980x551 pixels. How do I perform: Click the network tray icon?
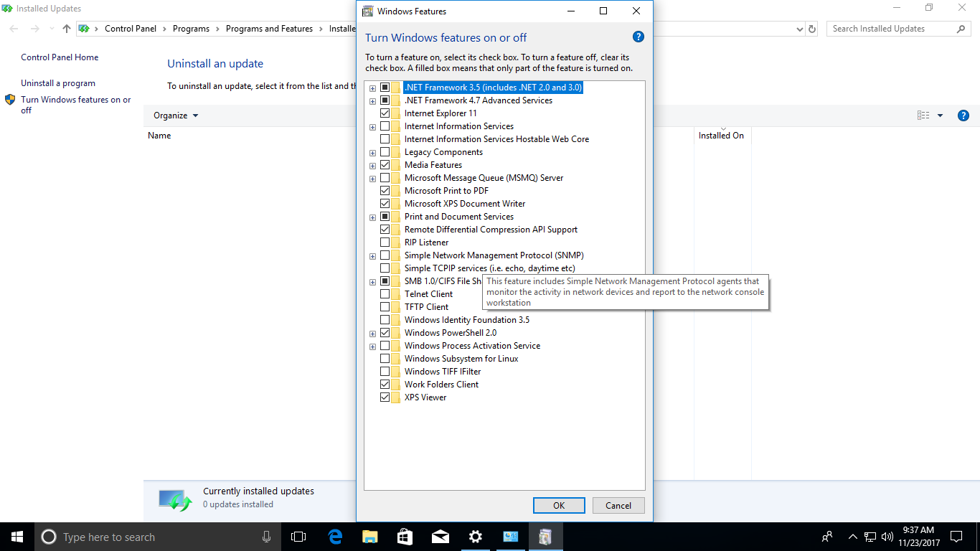[870, 537]
